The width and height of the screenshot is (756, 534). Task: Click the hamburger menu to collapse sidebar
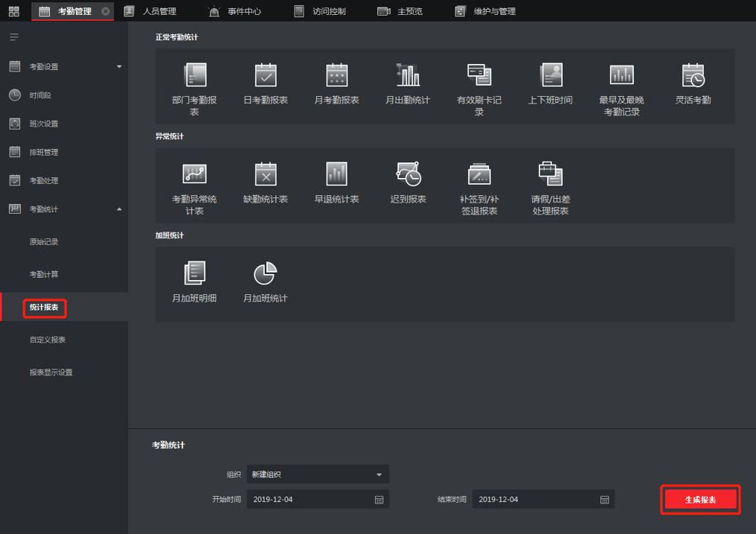pos(14,37)
